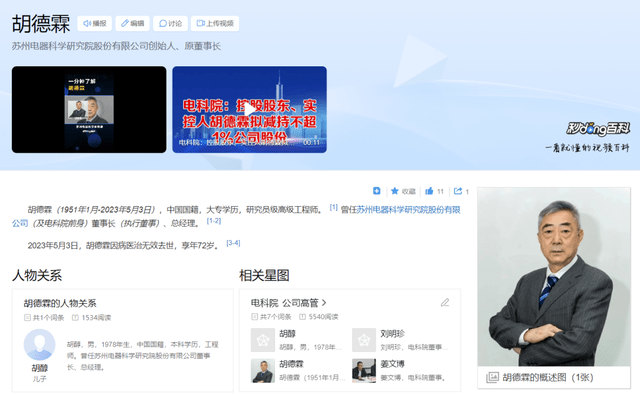Open the 一分钟了解 video thumbnail

tap(89, 110)
